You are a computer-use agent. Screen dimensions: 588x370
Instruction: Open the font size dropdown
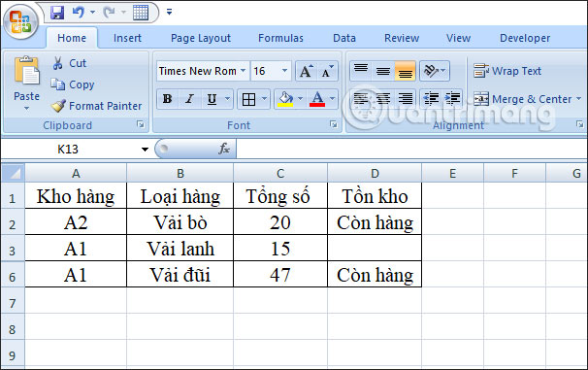click(x=284, y=71)
